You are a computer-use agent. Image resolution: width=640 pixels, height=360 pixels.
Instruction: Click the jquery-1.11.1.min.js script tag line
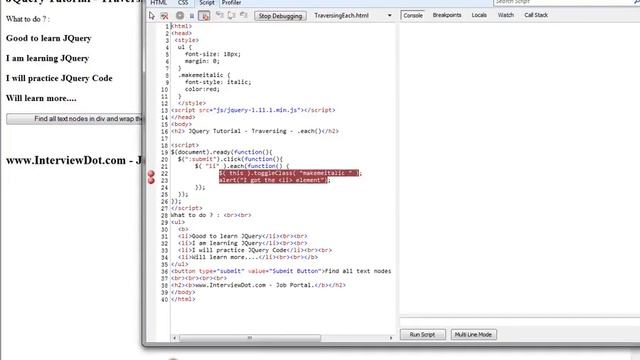253,110
